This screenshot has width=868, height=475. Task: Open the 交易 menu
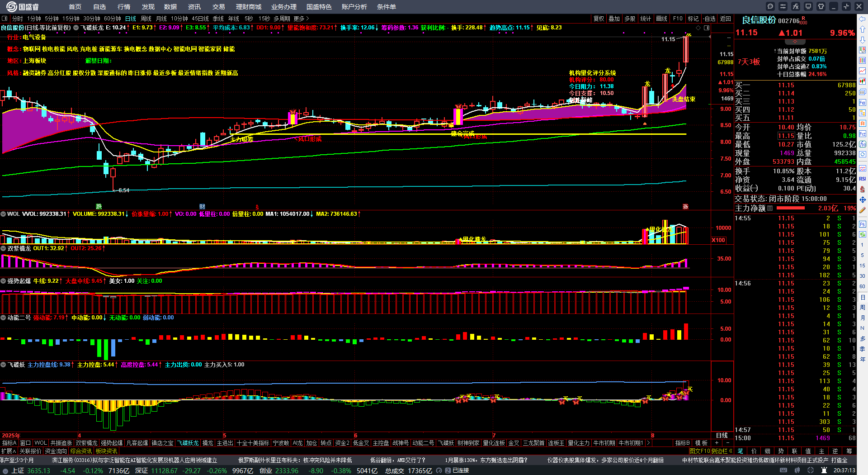tap(219, 7)
